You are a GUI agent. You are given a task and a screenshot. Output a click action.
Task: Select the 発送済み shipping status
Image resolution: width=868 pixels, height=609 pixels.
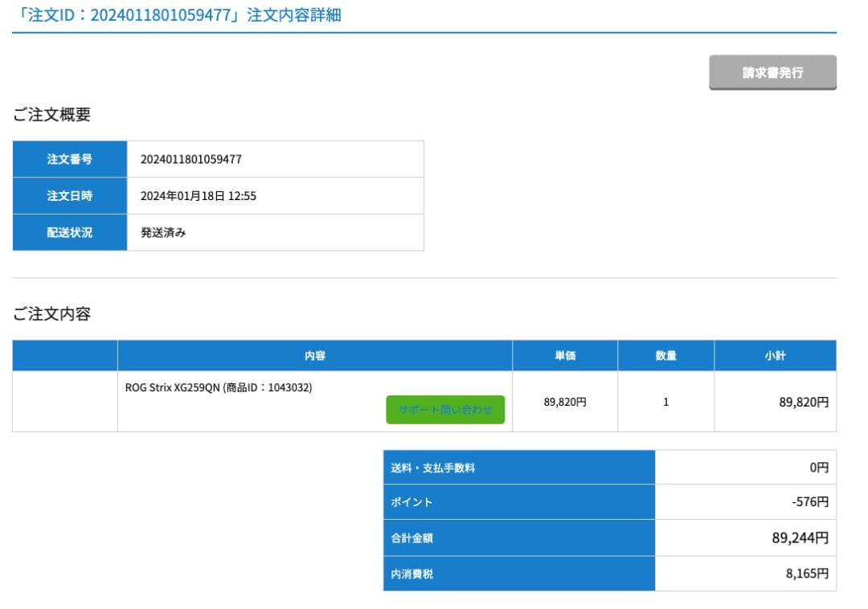[x=163, y=233]
